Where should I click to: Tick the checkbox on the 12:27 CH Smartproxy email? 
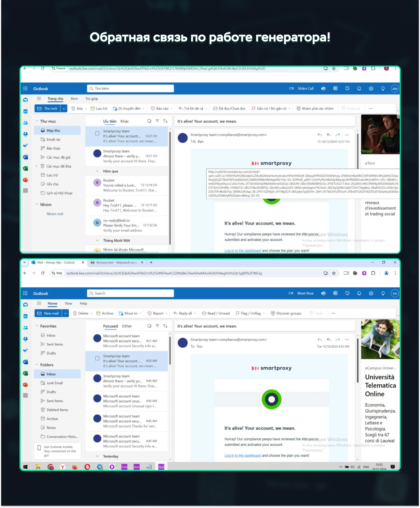pos(97,134)
